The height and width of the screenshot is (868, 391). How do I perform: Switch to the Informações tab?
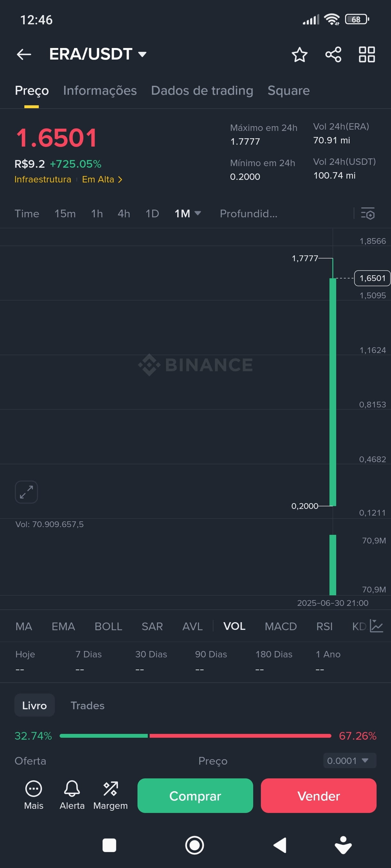[100, 90]
